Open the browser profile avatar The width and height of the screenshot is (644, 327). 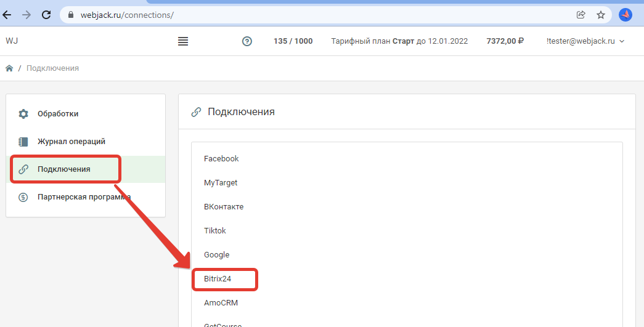pyautogui.click(x=626, y=15)
